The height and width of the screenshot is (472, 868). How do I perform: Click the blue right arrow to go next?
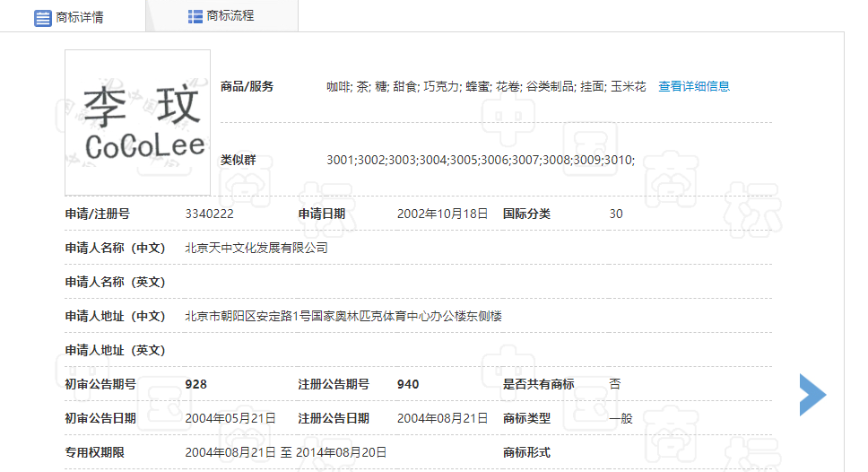[x=812, y=395]
